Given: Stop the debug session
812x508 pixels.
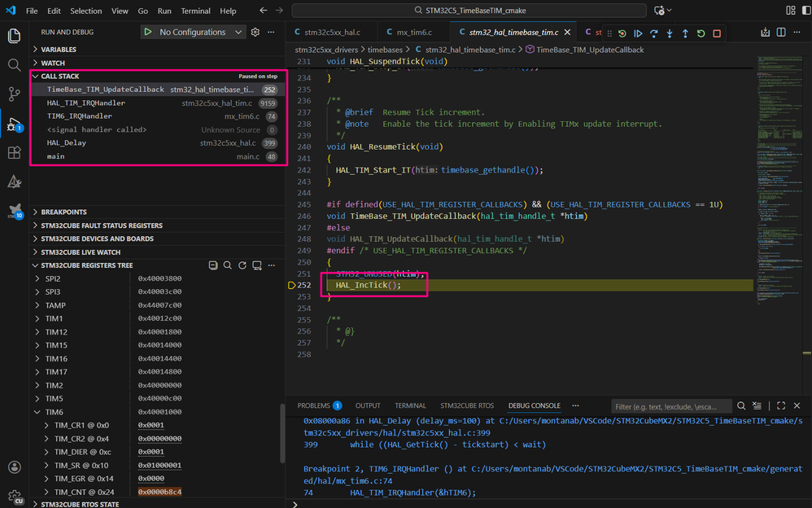Looking at the screenshot, I should (717, 33).
